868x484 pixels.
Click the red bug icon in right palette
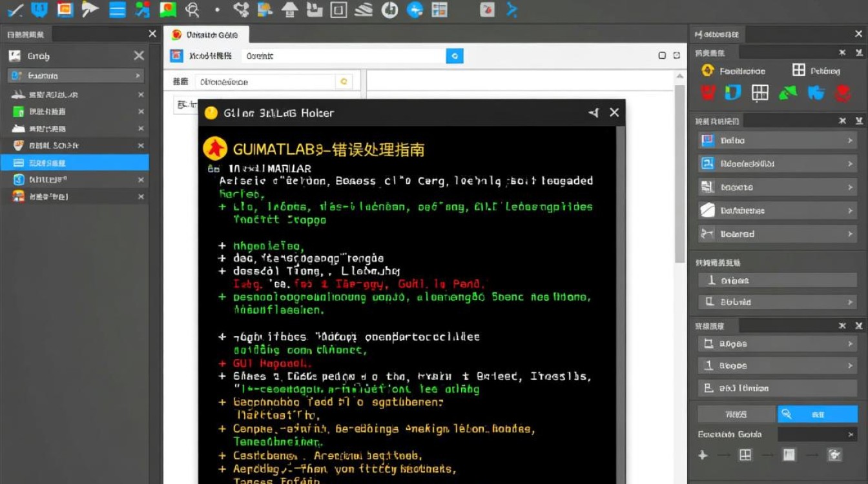point(842,93)
